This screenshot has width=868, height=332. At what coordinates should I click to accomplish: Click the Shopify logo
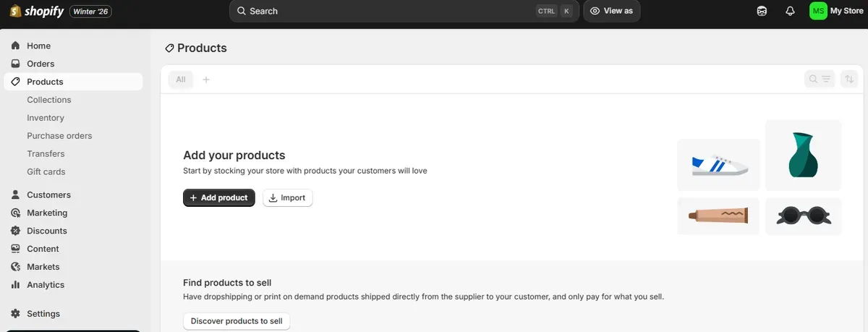pos(36,11)
